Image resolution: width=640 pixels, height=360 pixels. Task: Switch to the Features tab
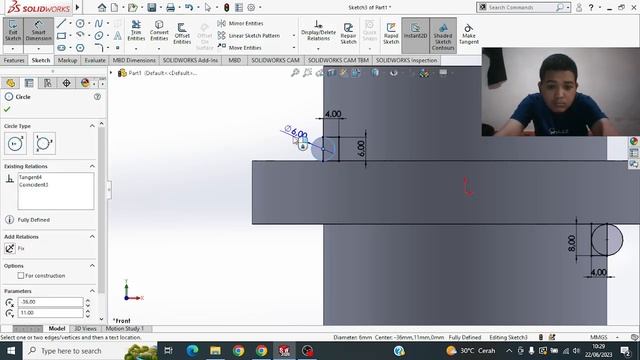point(14,60)
